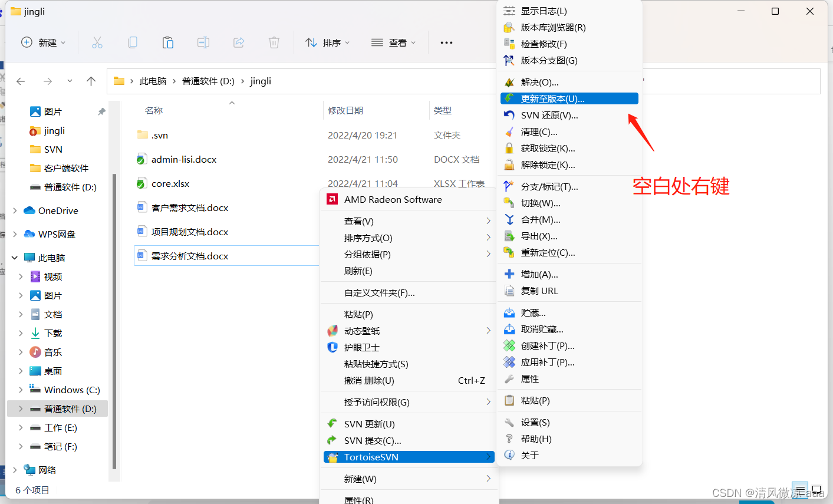Click the shelve icon 贮藏...
Image resolution: width=833 pixels, height=504 pixels.
(x=509, y=313)
